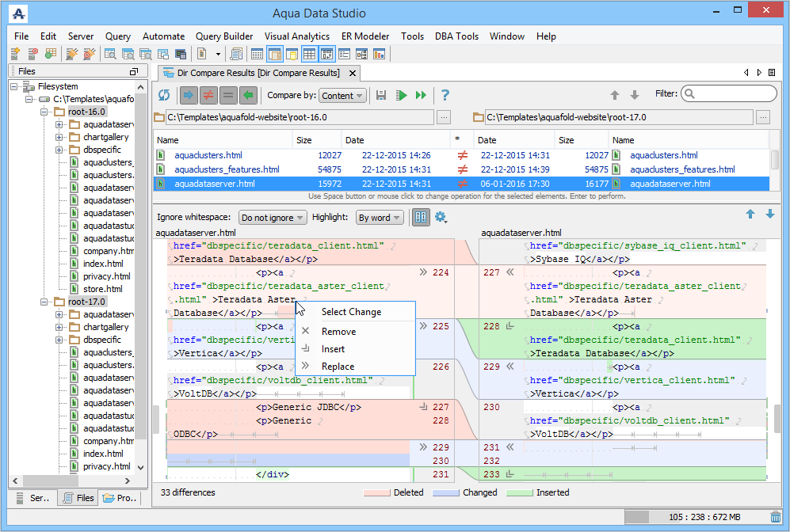Click the double-arrow perform all icon

421,95
